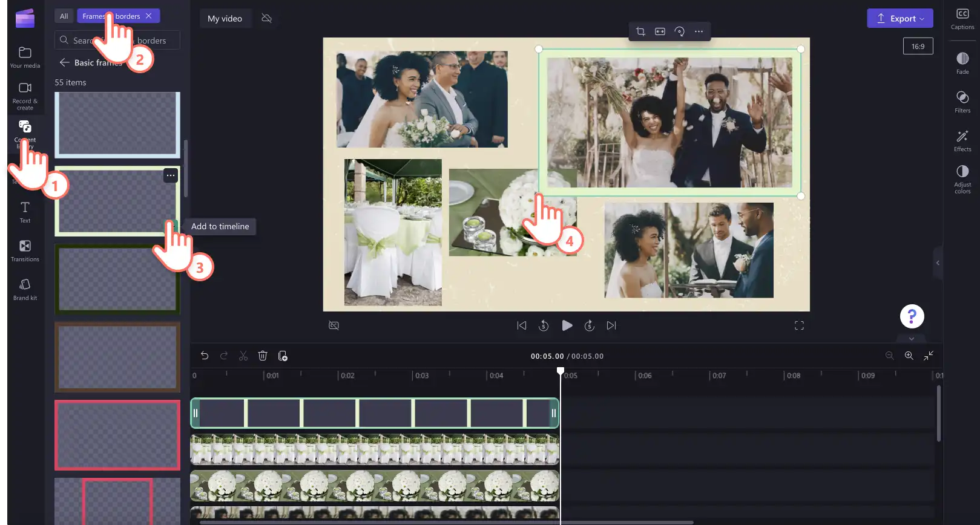Redo the last action
This screenshot has height=525, width=980.
pos(224,356)
